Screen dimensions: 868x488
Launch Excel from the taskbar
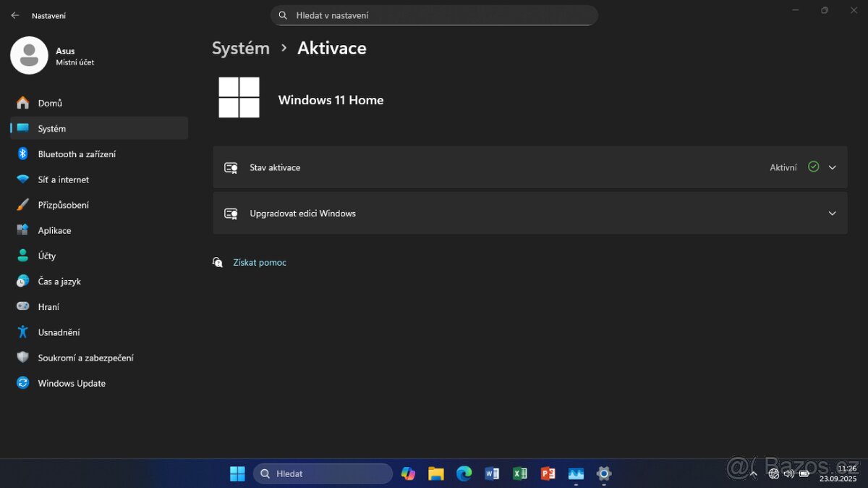point(520,473)
